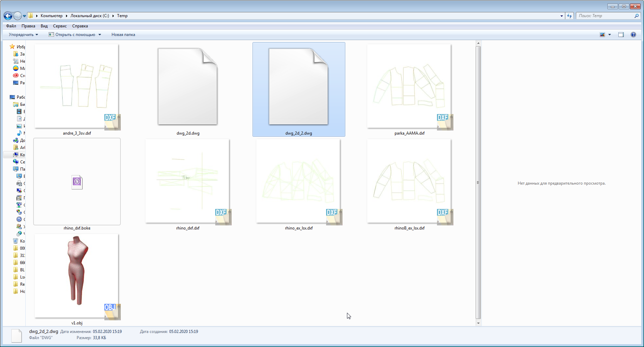Click Открыть с помощью button

[72, 35]
